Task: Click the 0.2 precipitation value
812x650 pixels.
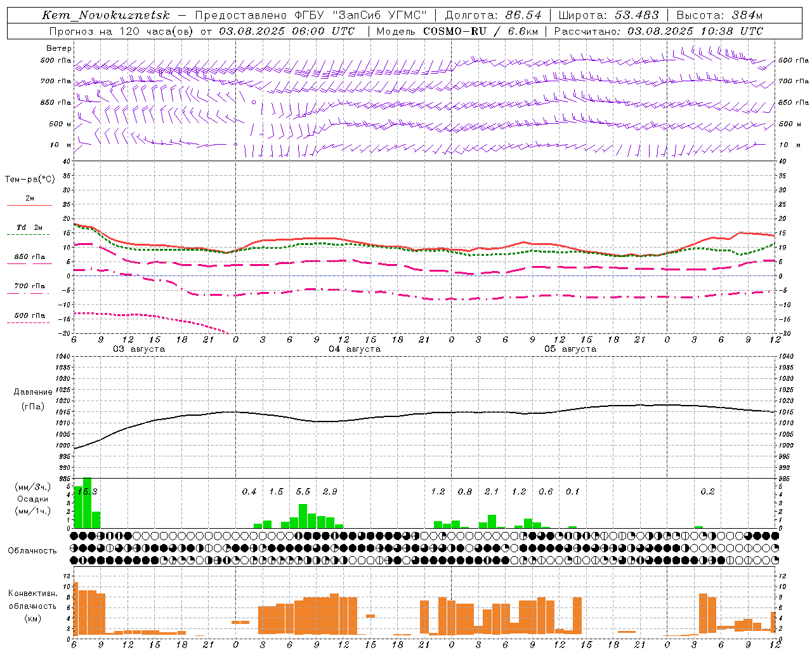Action: click(x=707, y=491)
